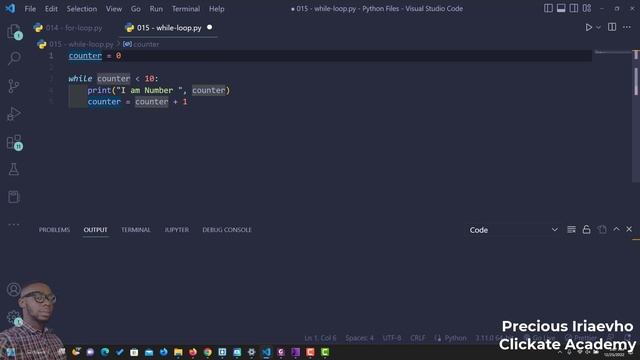Open File Explorer from the taskbar
Viewport: 640px width, 360px height.
(x=178, y=352)
